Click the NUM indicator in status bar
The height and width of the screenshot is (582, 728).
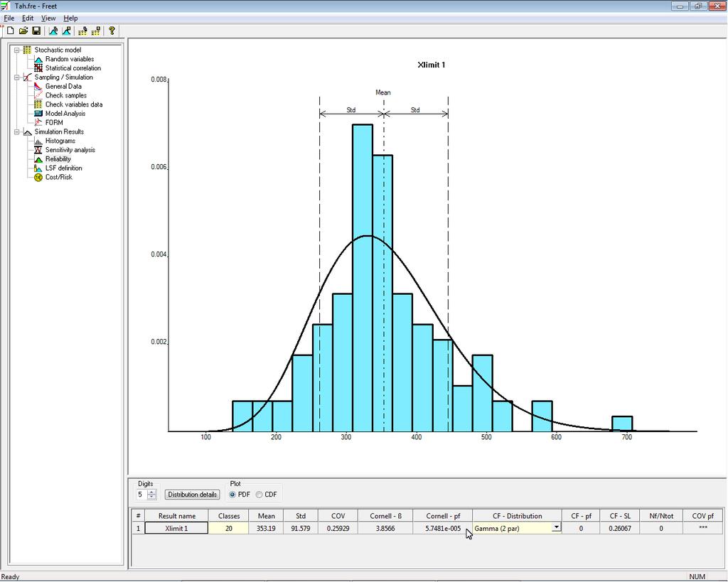click(x=697, y=576)
